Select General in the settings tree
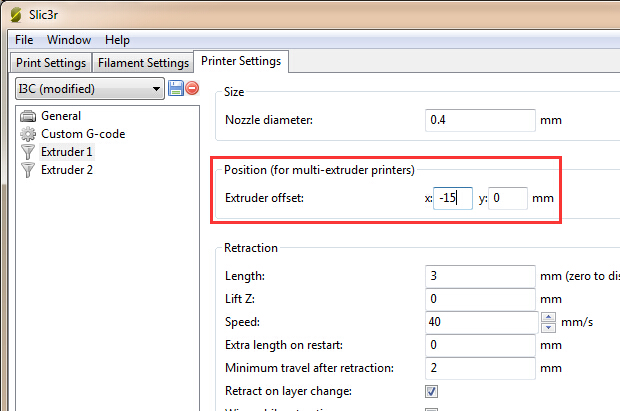 point(61,116)
